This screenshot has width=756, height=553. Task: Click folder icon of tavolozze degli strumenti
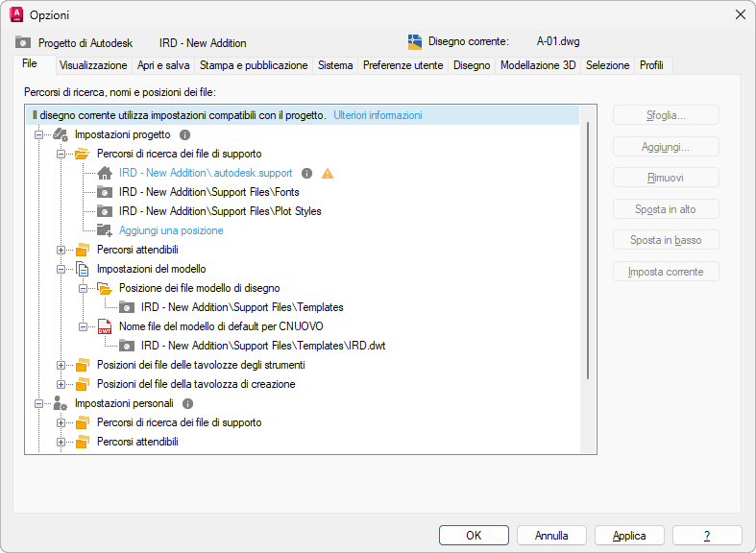(x=83, y=365)
